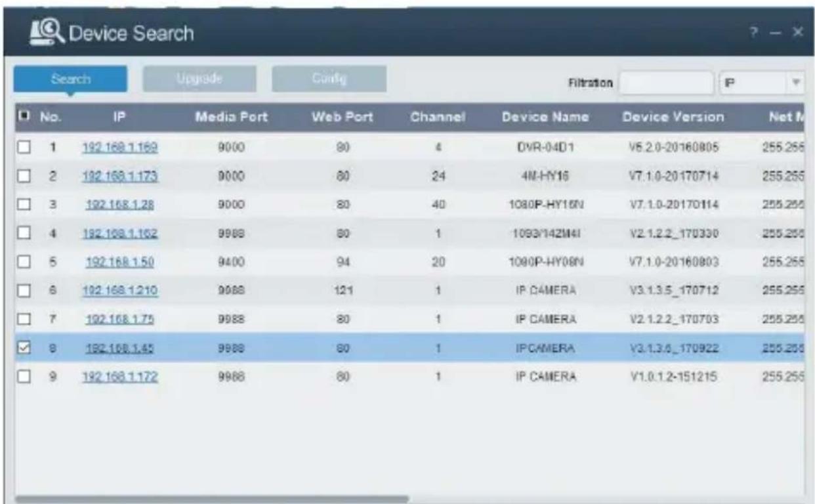Screen dimensions: 815x504
Task: Select device name 1080P-HY16N
Action: pos(545,205)
